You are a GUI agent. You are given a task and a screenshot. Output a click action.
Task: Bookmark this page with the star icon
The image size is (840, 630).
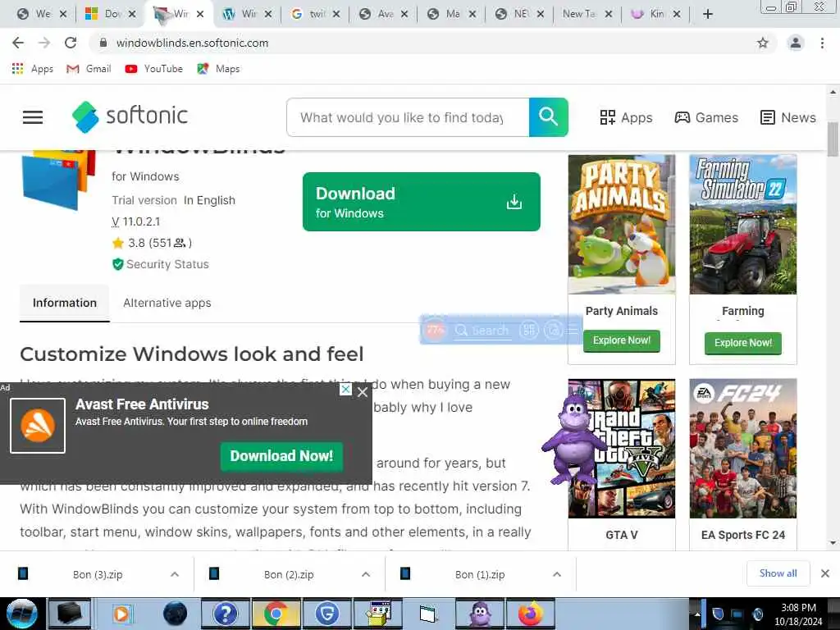(762, 43)
